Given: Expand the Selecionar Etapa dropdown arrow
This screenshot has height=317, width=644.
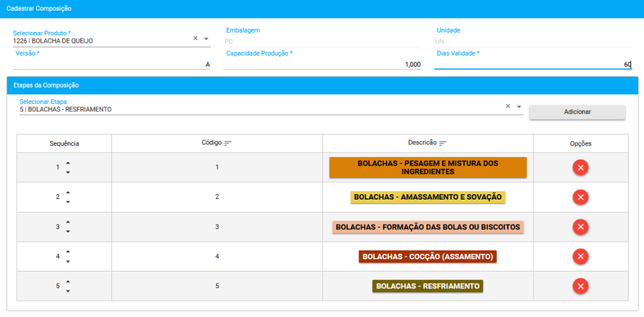Looking at the screenshot, I should pyautogui.click(x=519, y=107).
